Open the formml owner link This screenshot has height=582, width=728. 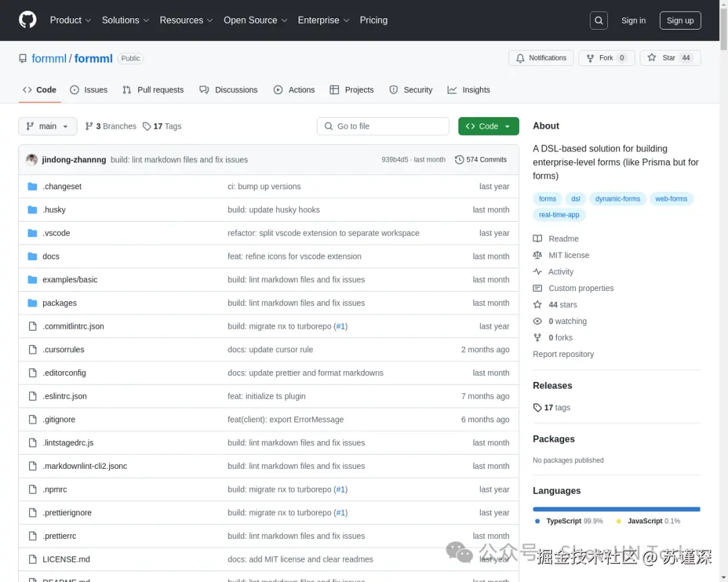click(x=49, y=59)
